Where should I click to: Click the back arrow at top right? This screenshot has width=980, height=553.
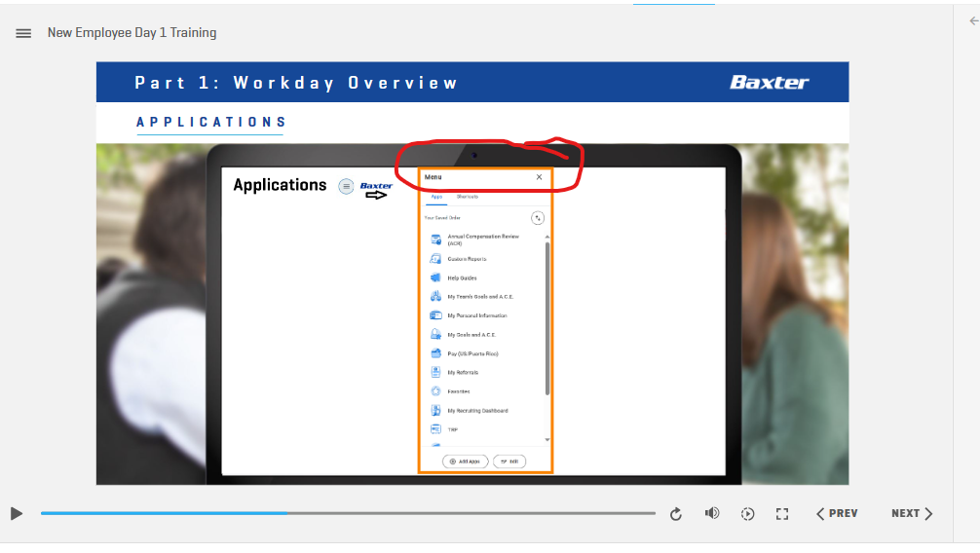(974, 20)
